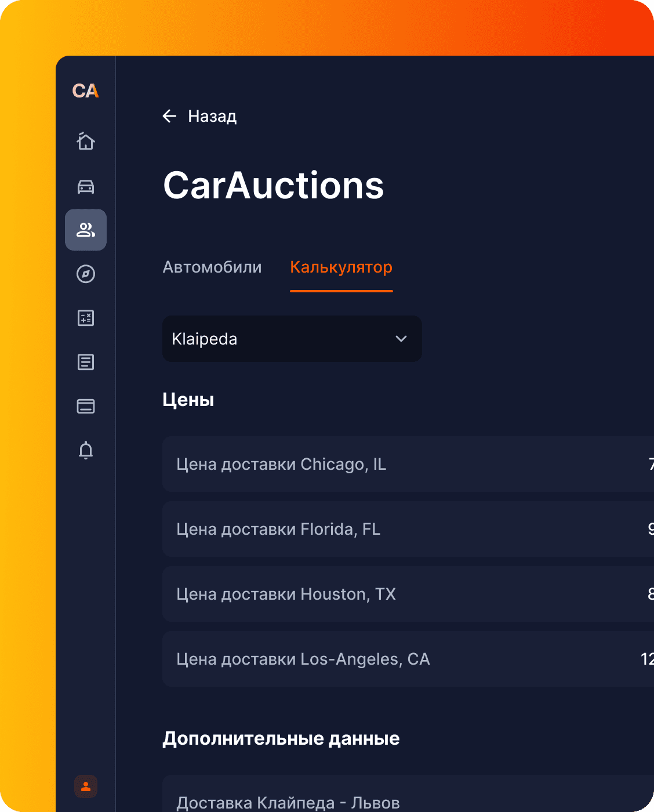Switch to the Автомобили tab
654x812 pixels.
[x=212, y=267]
